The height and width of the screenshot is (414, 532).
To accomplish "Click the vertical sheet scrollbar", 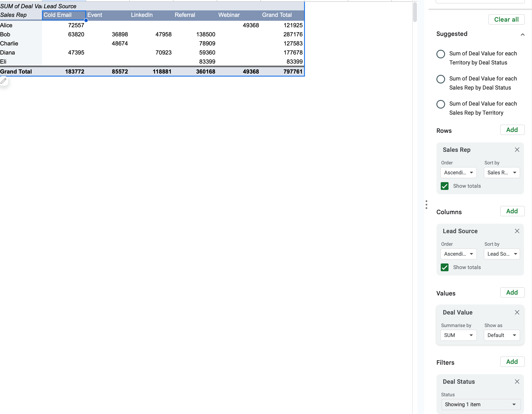I will (x=415, y=12).
